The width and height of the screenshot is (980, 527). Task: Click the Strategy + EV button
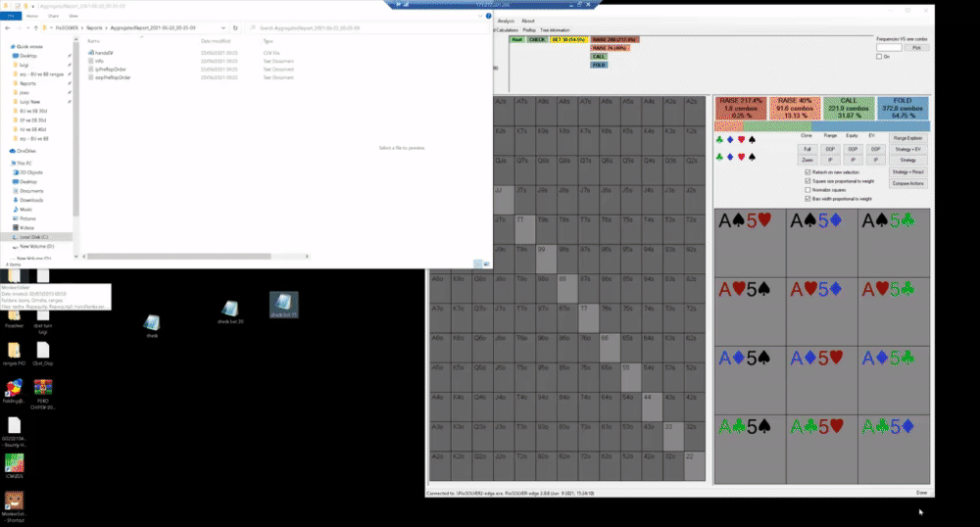(x=907, y=149)
